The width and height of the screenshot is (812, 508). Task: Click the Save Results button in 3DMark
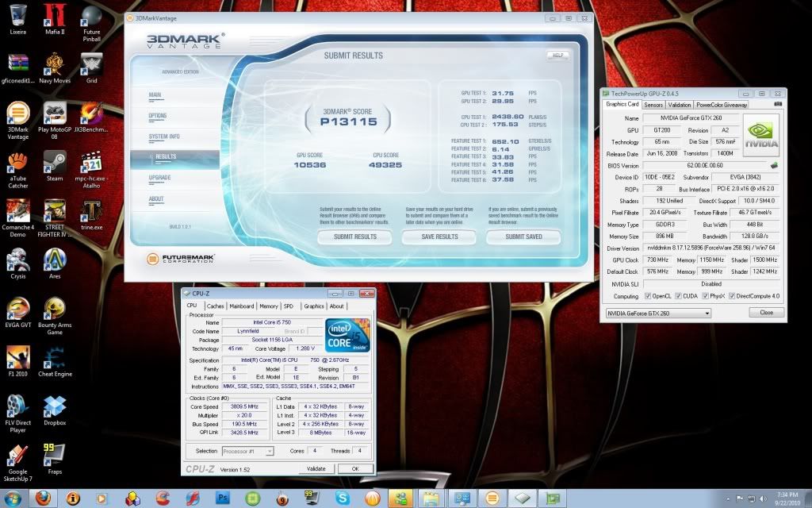point(439,237)
